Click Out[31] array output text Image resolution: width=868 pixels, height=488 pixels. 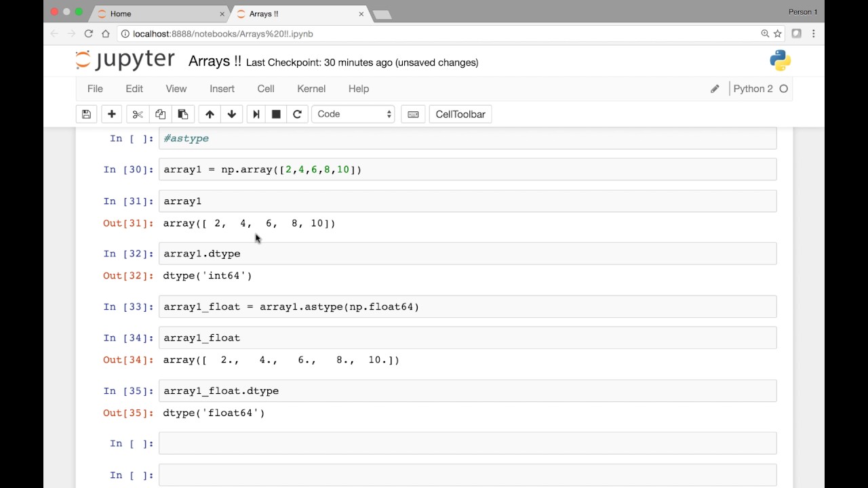(x=249, y=223)
